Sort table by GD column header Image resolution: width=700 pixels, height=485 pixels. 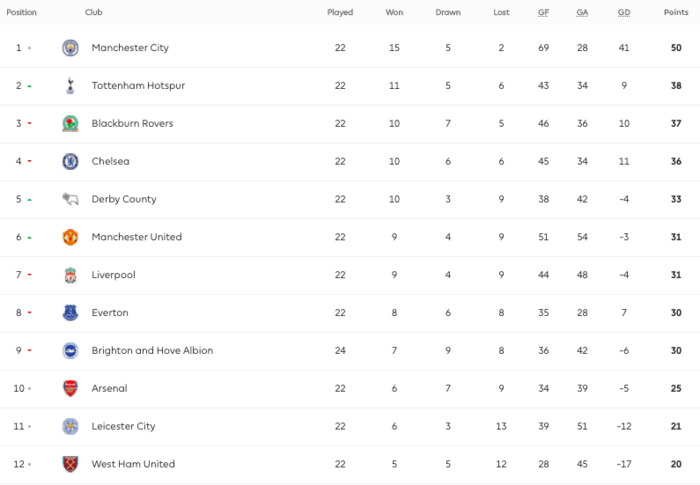(x=624, y=13)
